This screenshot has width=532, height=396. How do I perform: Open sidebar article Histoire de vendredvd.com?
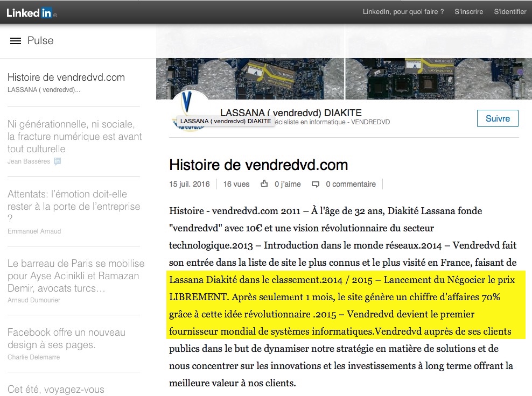(66, 77)
